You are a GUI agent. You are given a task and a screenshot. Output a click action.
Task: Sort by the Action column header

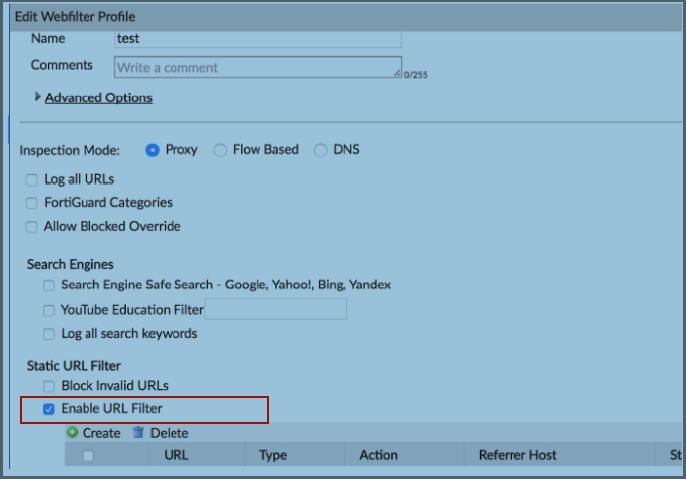(x=378, y=455)
